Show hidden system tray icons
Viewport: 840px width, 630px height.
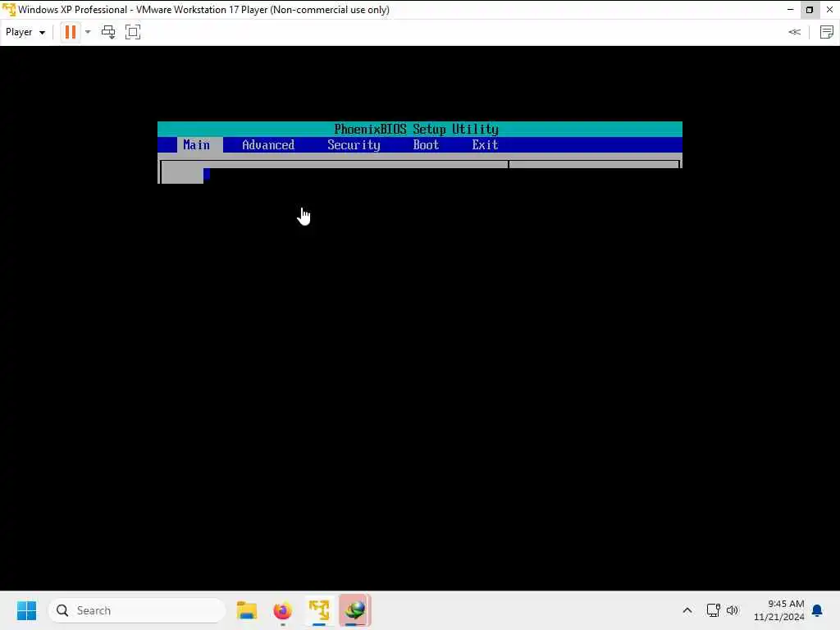(x=687, y=610)
